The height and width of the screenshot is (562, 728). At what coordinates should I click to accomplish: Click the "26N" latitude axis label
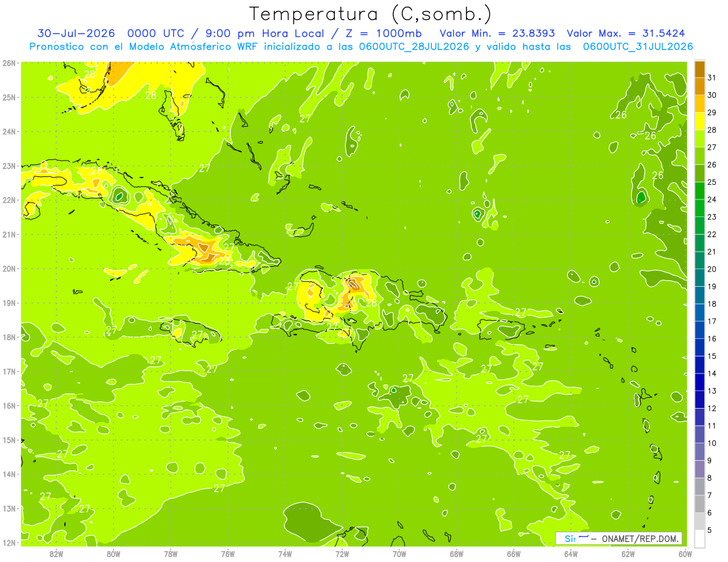coord(8,63)
